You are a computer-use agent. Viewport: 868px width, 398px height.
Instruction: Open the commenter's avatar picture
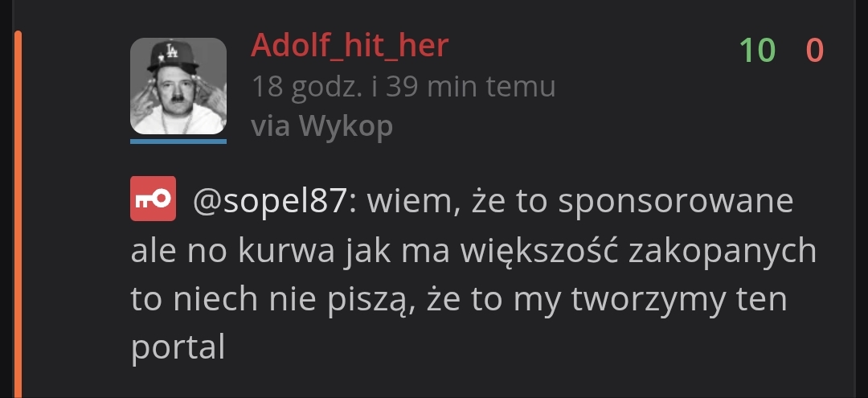tap(178, 86)
